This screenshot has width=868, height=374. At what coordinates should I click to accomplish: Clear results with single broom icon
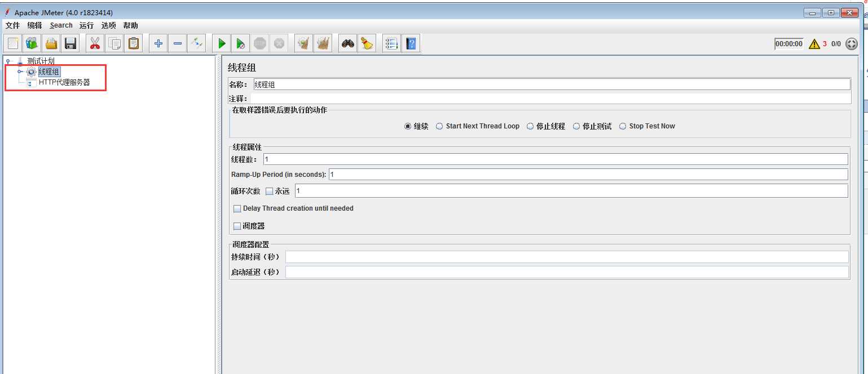pos(304,43)
